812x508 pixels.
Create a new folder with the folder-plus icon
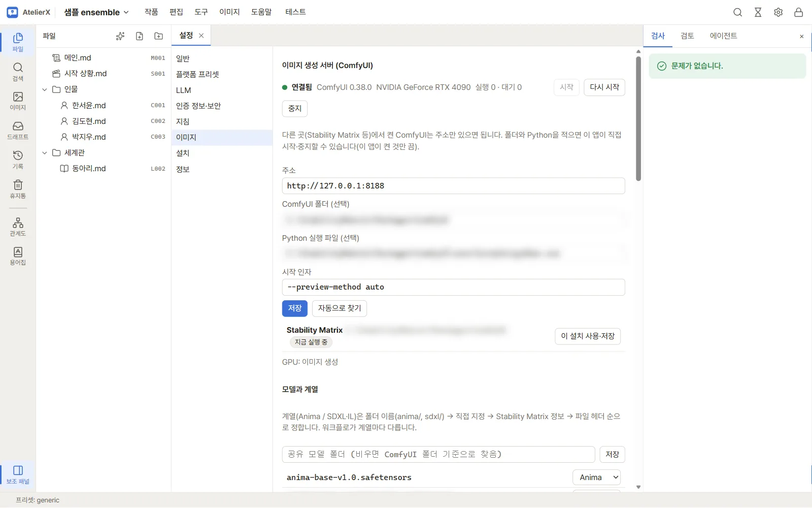(159, 36)
